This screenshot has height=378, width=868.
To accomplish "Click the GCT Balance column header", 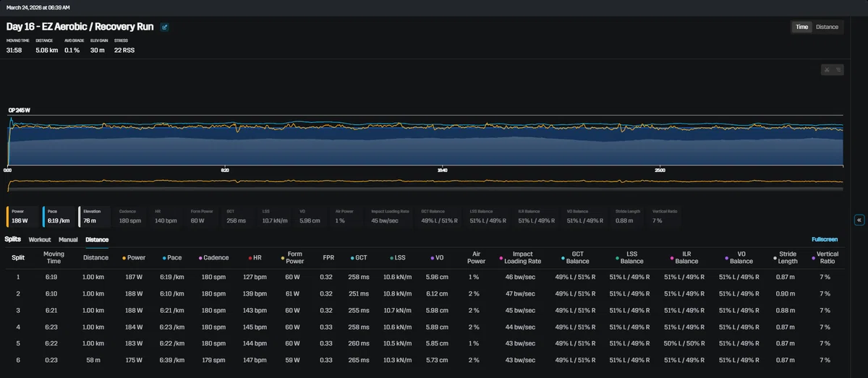I will click(576, 257).
